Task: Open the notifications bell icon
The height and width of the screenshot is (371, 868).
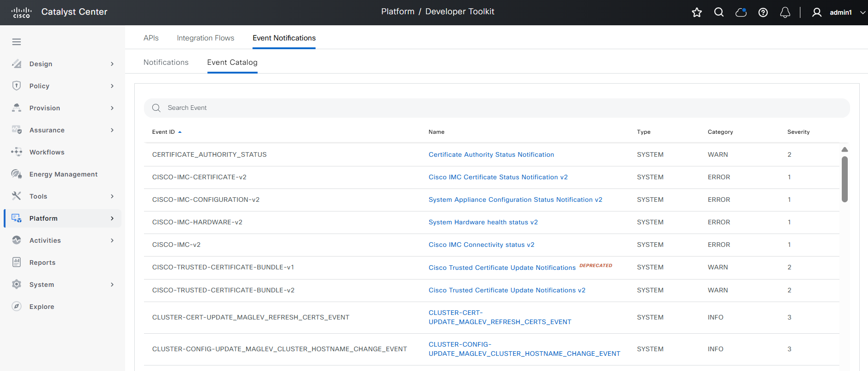Action: click(x=785, y=12)
